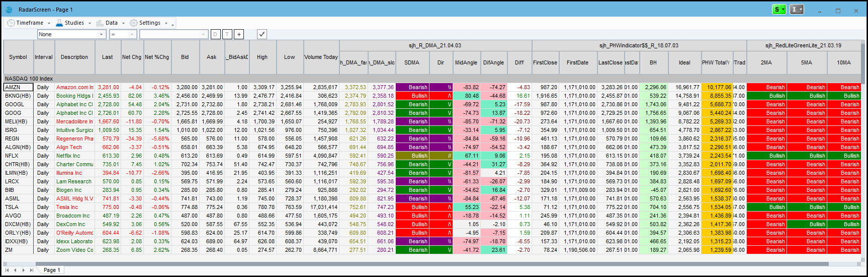Click AMZN's PHW Total value 10,177.06
This screenshot has height=277, width=868.
coord(717,87)
